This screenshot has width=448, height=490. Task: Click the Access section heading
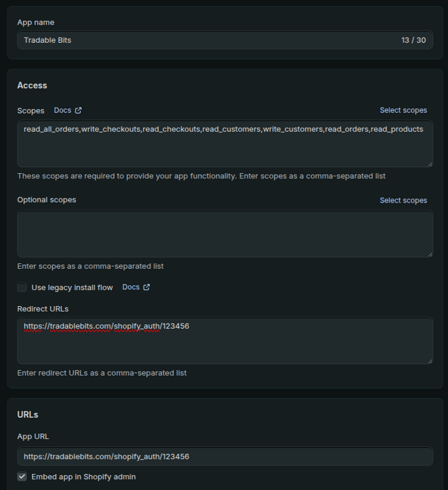pyautogui.click(x=32, y=86)
